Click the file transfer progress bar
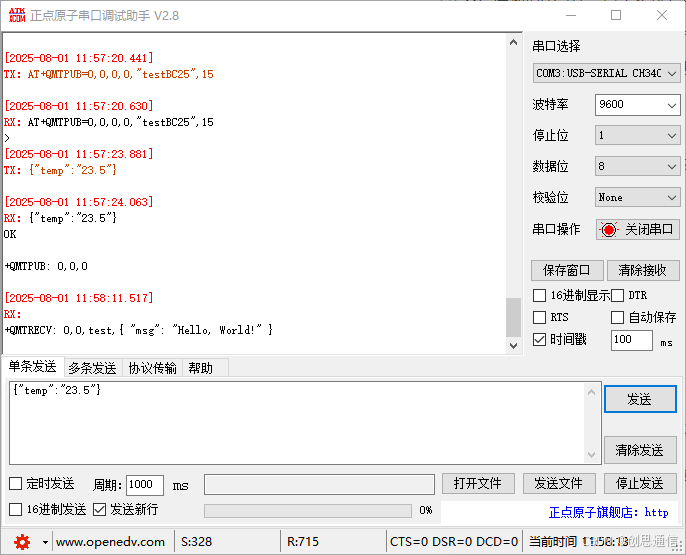This screenshot has width=686, height=555. [308, 511]
